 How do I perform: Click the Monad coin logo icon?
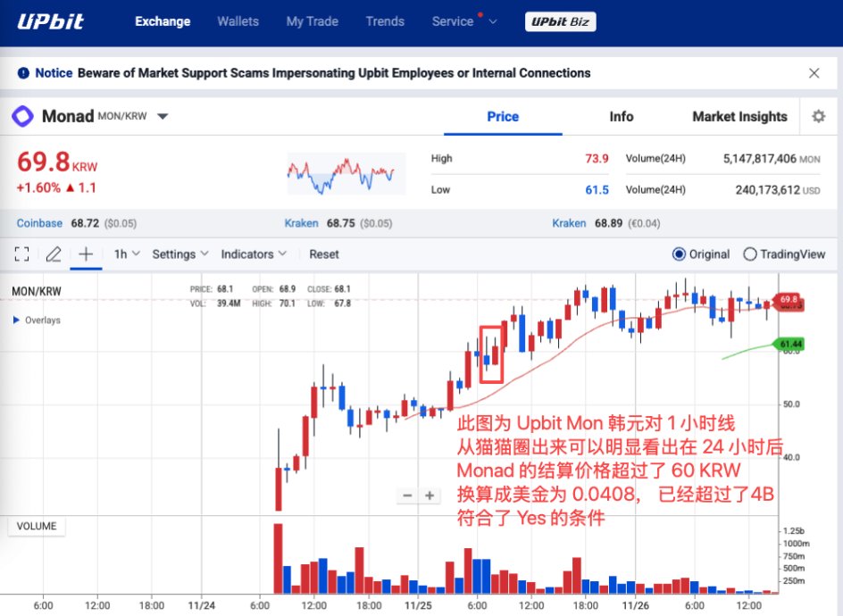pyautogui.click(x=23, y=116)
